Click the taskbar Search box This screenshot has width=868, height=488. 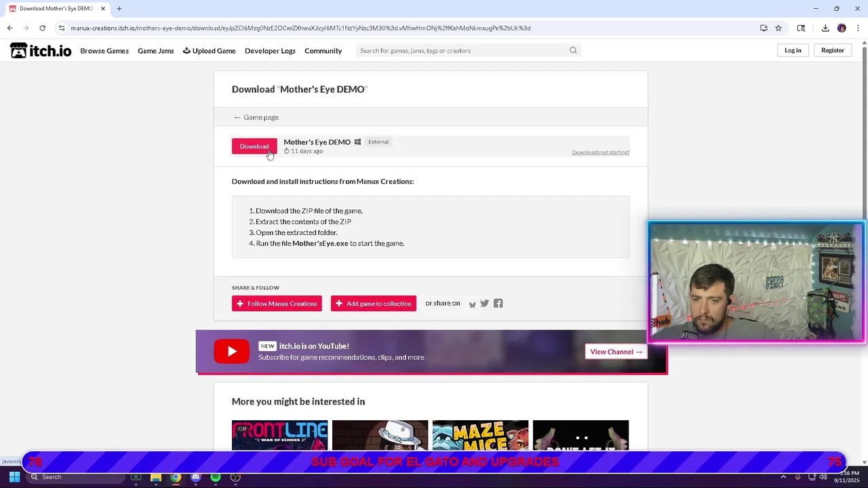tap(75, 477)
